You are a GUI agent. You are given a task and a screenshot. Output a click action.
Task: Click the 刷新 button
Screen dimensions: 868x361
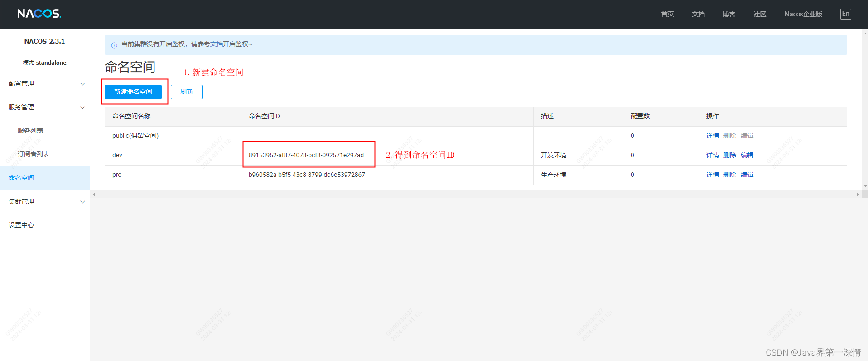[x=187, y=92]
